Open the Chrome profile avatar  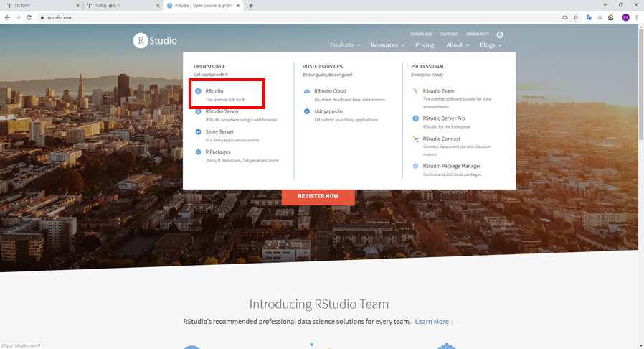click(x=625, y=17)
